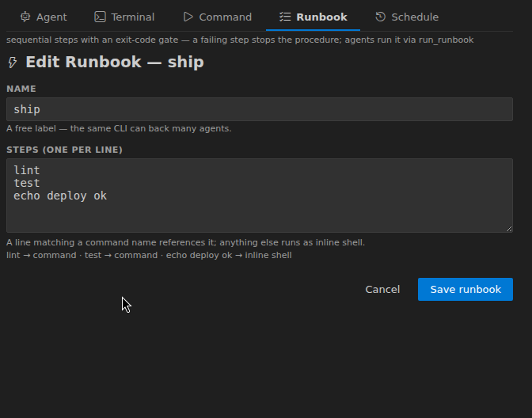Place cursor on the test step line
Screen dimensions: 532x418
[x=27, y=183]
